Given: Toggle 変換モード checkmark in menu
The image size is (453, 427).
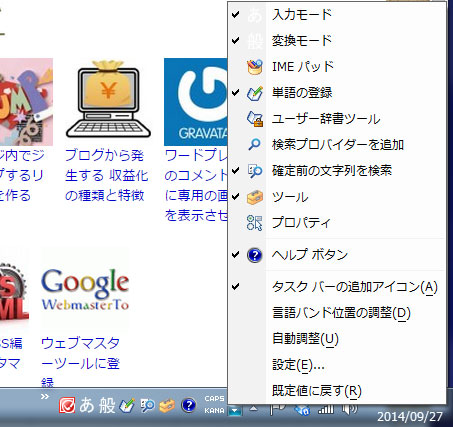Looking at the screenshot, I should coord(236,40).
